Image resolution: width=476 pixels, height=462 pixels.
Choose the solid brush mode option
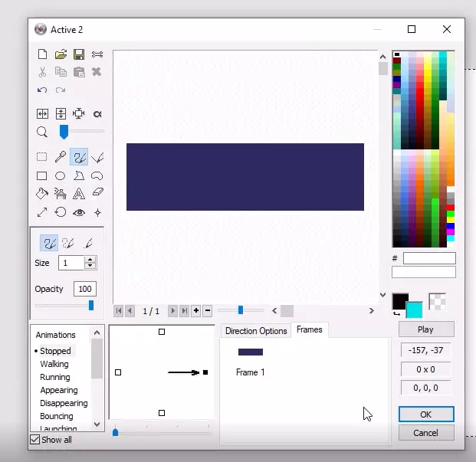pyautogui.click(x=49, y=243)
